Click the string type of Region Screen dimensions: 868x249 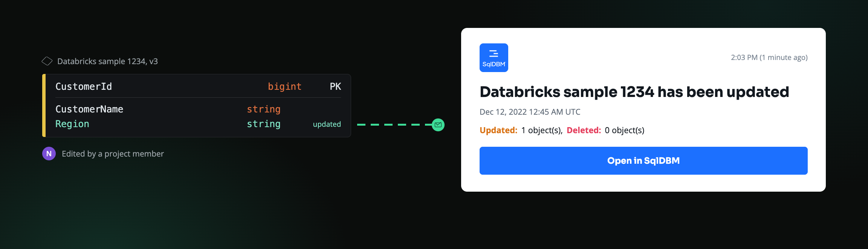(x=264, y=124)
